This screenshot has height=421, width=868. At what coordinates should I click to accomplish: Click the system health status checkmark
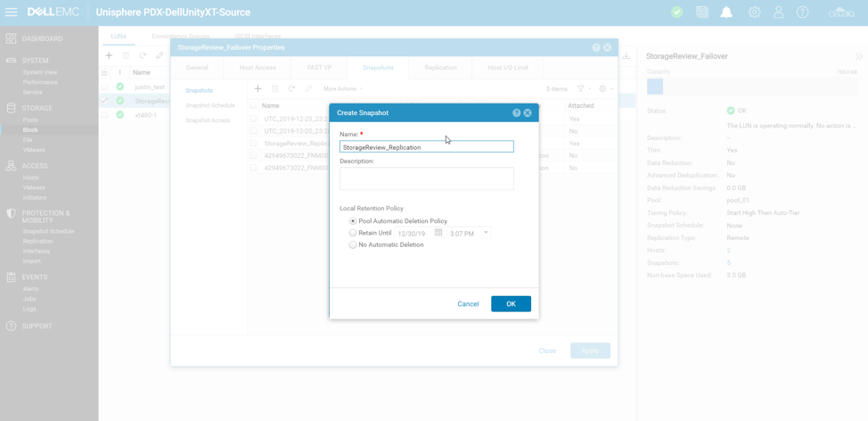pyautogui.click(x=677, y=12)
